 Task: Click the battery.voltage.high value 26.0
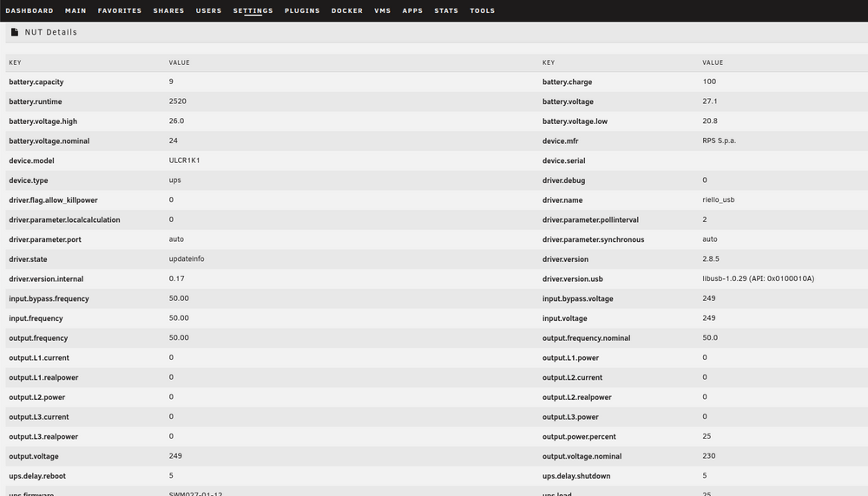[x=176, y=121]
